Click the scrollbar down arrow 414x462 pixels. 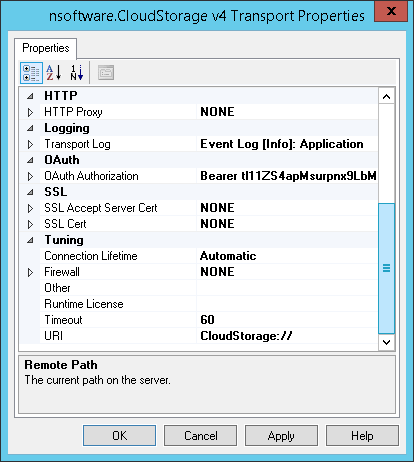pos(387,342)
